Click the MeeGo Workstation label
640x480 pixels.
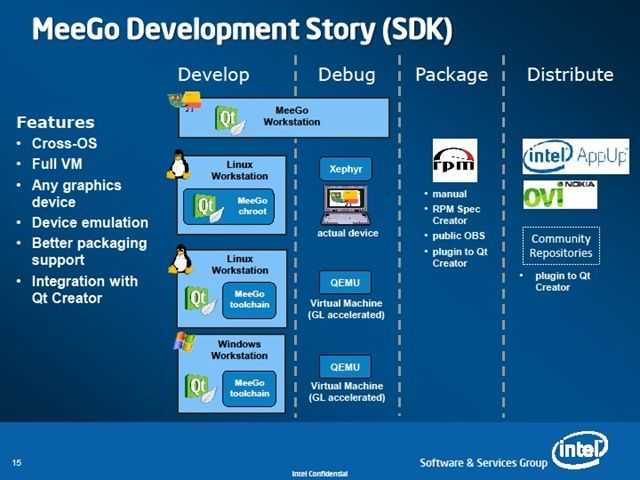[291, 116]
